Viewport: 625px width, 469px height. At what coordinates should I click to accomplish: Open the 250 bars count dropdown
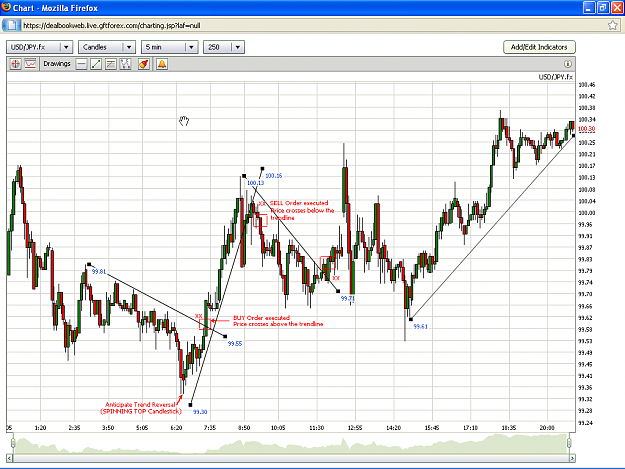(224, 47)
